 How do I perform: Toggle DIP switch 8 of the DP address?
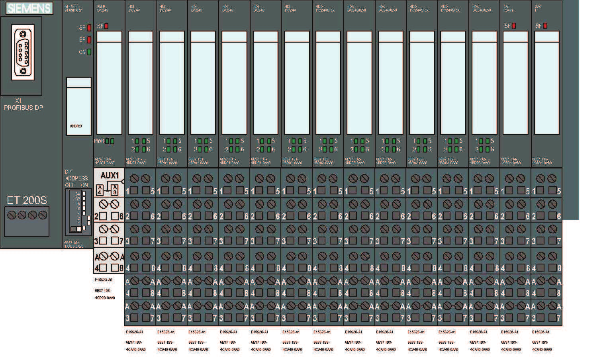[84, 208]
